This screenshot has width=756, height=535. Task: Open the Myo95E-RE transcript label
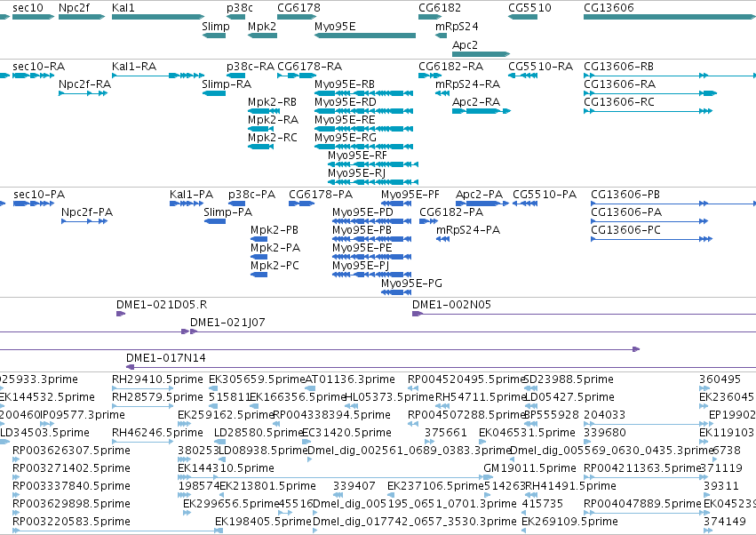tap(345, 120)
